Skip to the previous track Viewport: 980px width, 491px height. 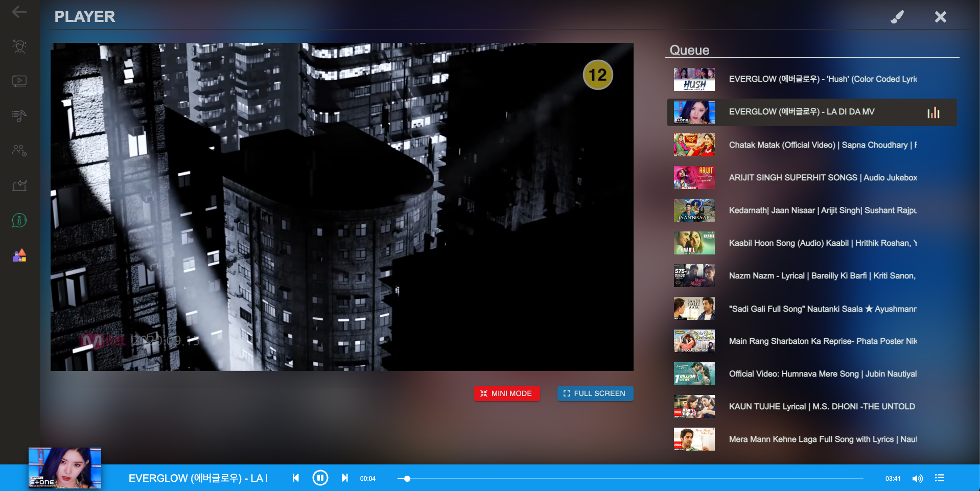[x=296, y=478]
